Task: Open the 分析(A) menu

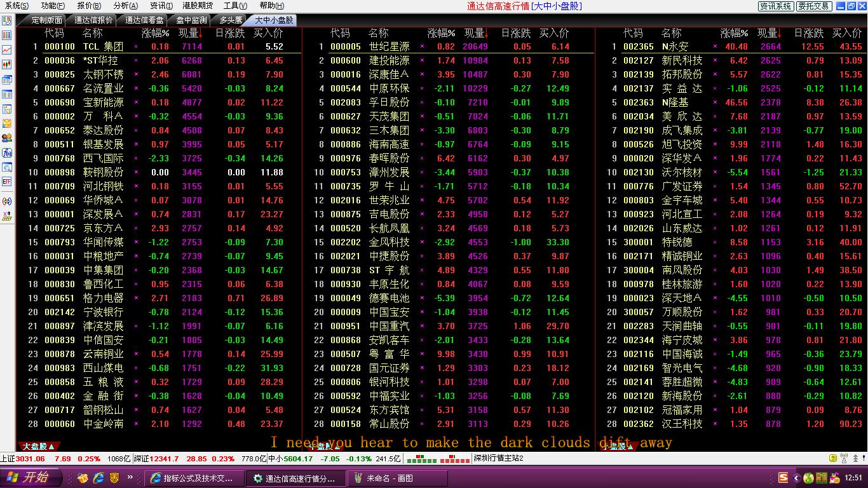Action: point(125,6)
